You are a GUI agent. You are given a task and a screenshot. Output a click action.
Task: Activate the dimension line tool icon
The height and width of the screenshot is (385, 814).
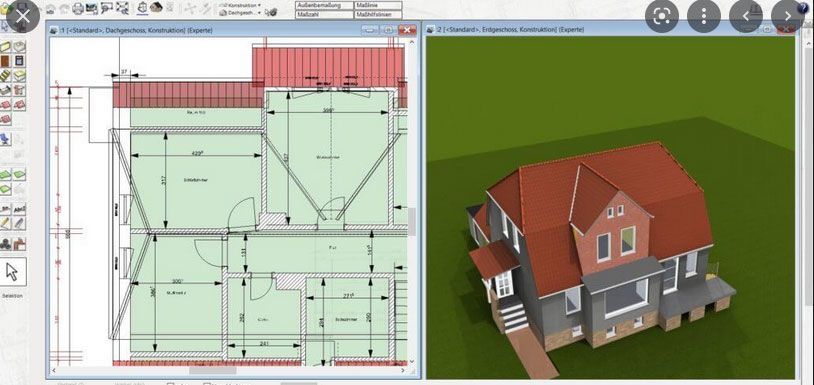(5, 209)
